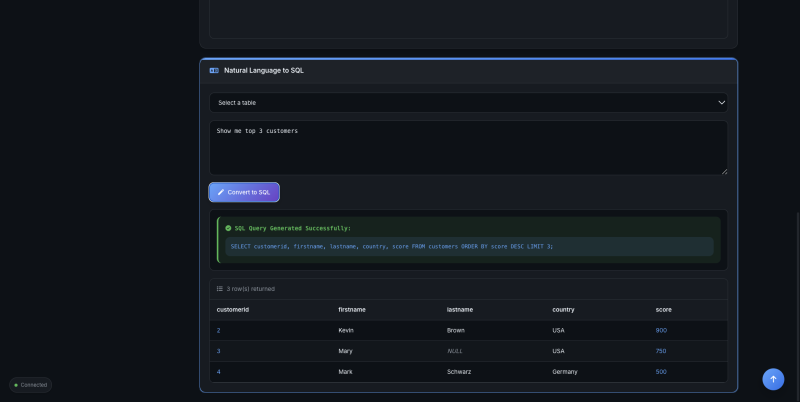Open the Select a table dropdown
Viewport: 800px width, 402px height.
tap(468, 102)
